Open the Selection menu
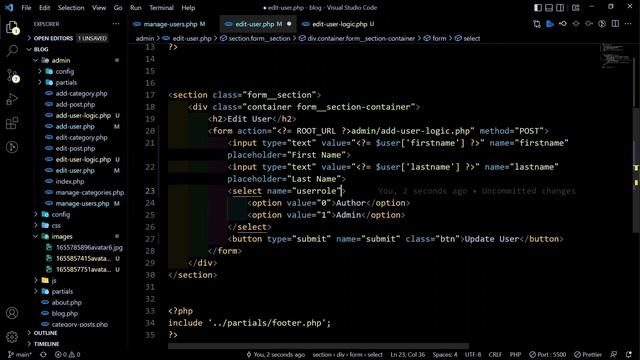Screen dimensions: 640x360 71,8
